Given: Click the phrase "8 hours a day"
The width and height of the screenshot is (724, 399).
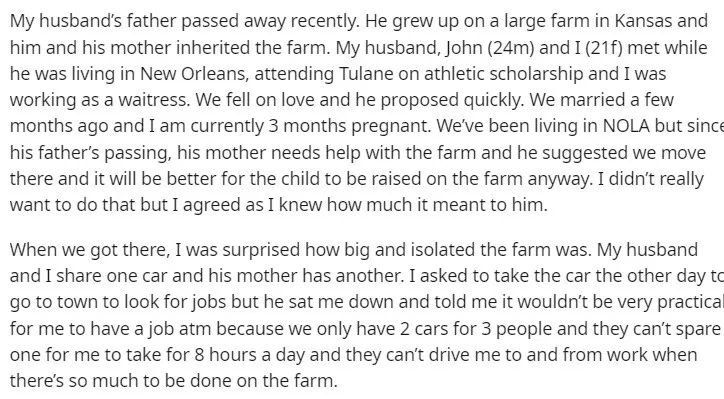Looking at the screenshot, I should (x=244, y=355).
